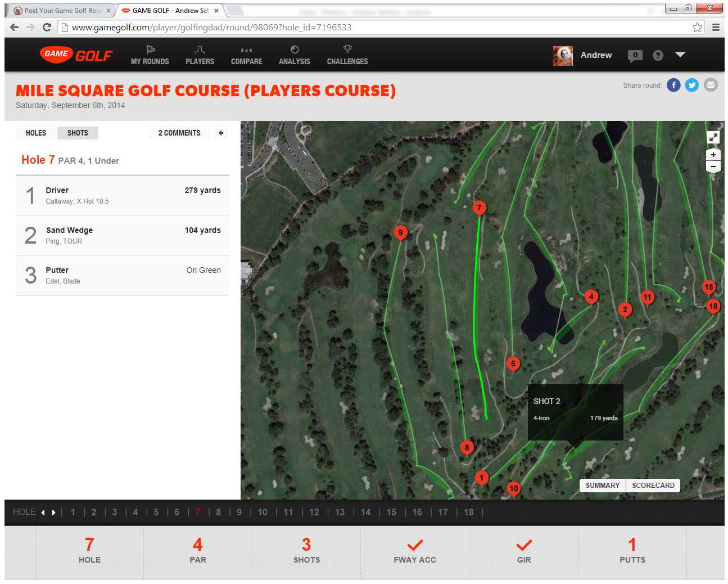Viewport: 728px width, 584px height.
Task: Open the help question mark icon
Action: [658, 55]
